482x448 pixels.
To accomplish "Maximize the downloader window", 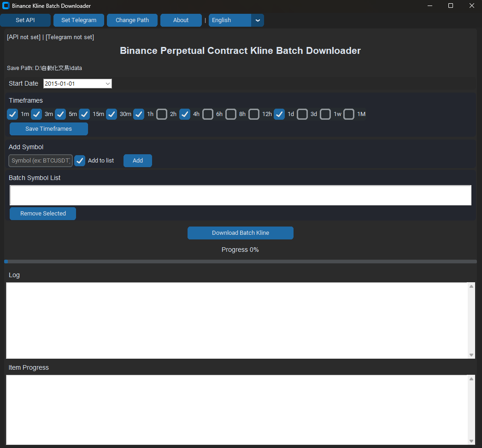I will coord(451,6).
